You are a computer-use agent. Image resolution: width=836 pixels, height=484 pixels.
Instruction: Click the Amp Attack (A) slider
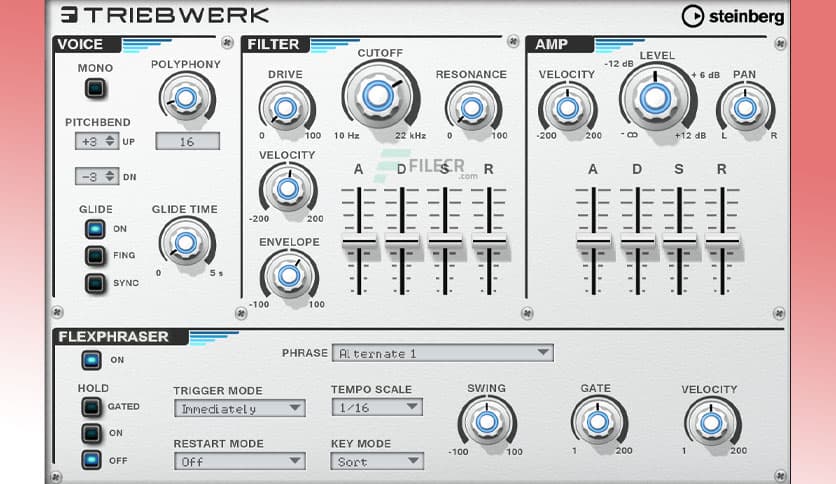[x=593, y=241]
